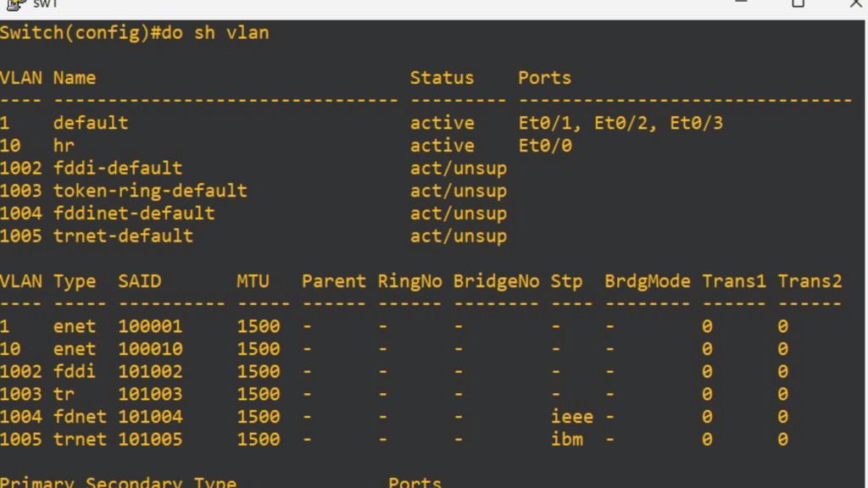Image resolution: width=868 pixels, height=488 pixels.
Task: Click the 'SAID' column header
Action: [x=139, y=281]
